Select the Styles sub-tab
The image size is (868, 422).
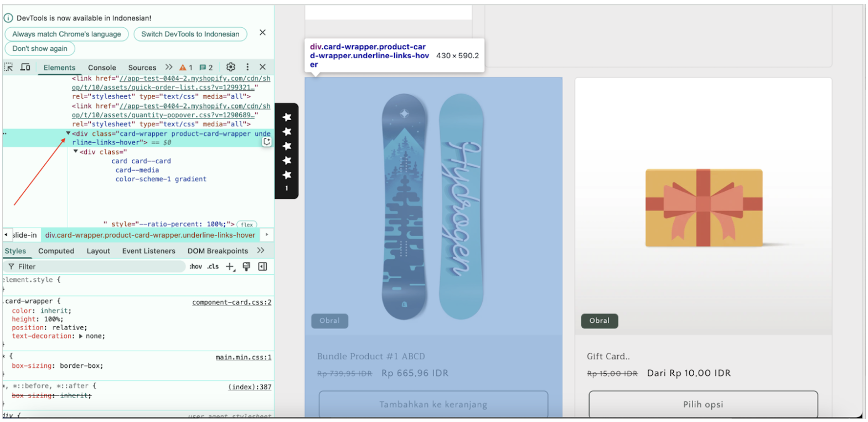point(15,251)
